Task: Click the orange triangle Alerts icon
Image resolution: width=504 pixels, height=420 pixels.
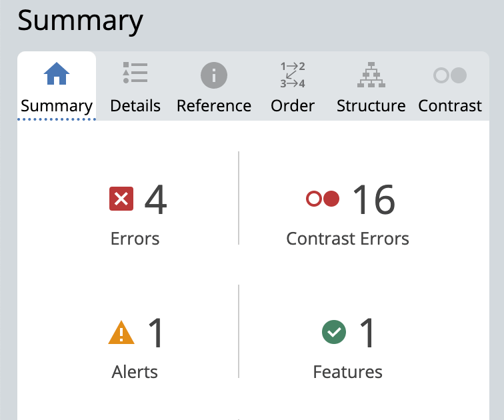Action: 121,332
